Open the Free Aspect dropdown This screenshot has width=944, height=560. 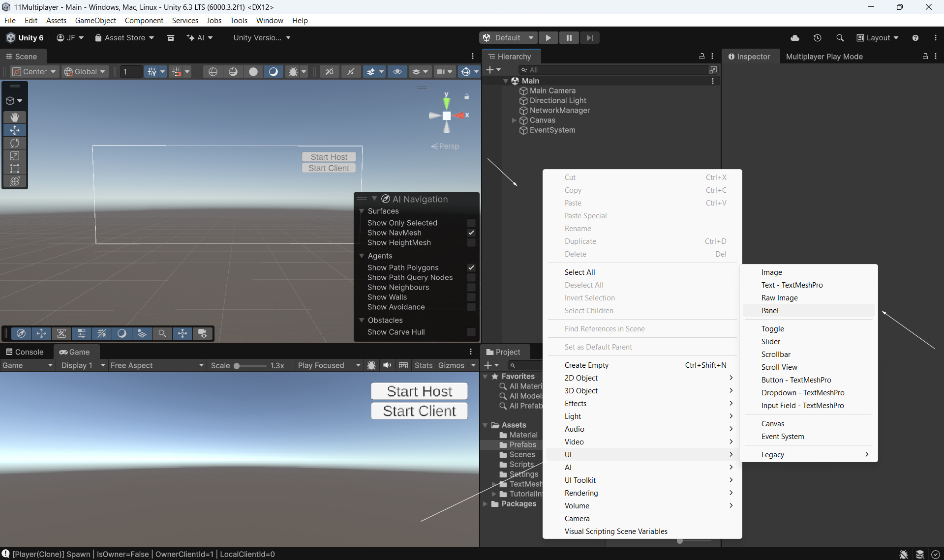(156, 365)
